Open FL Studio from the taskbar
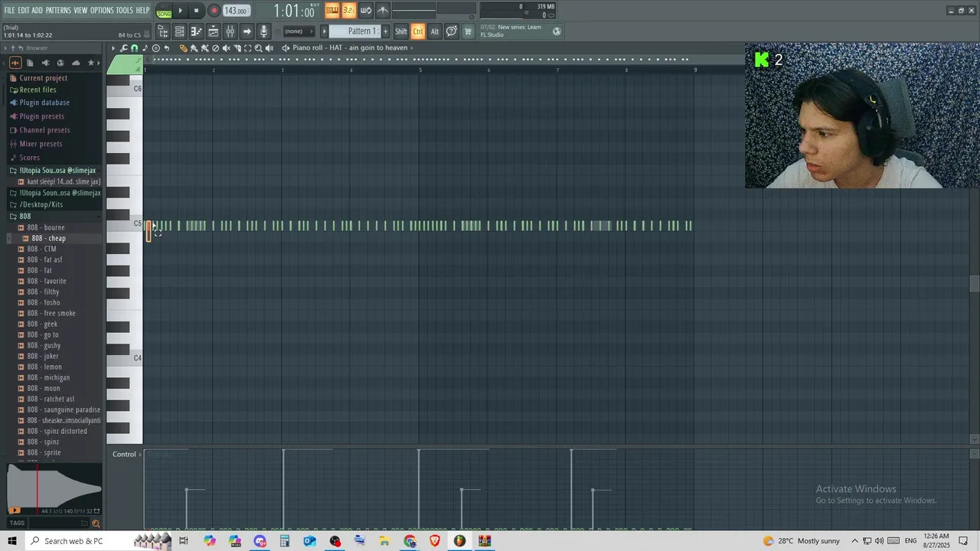The image size is (980, 551). (459, 541)
